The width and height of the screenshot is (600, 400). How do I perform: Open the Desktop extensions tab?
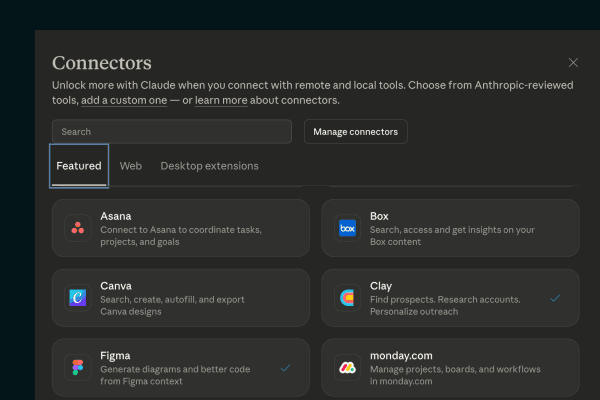209,166
